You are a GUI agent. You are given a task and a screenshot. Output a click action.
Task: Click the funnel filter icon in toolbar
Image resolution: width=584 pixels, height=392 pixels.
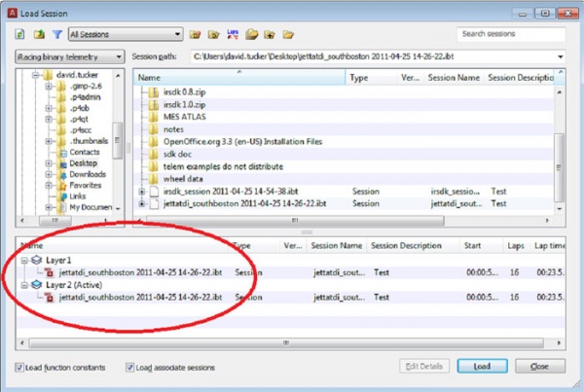pos(56,35)
